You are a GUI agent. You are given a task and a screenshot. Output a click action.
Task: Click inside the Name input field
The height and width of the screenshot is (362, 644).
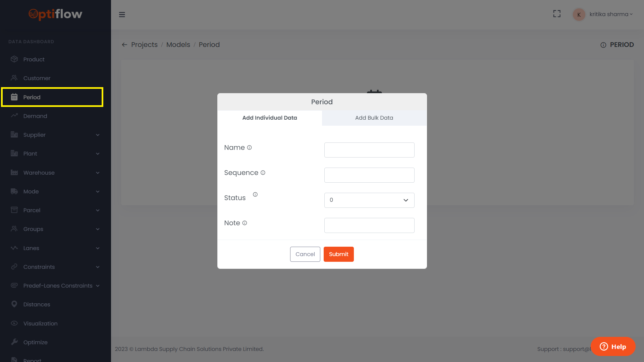point(369,150)
